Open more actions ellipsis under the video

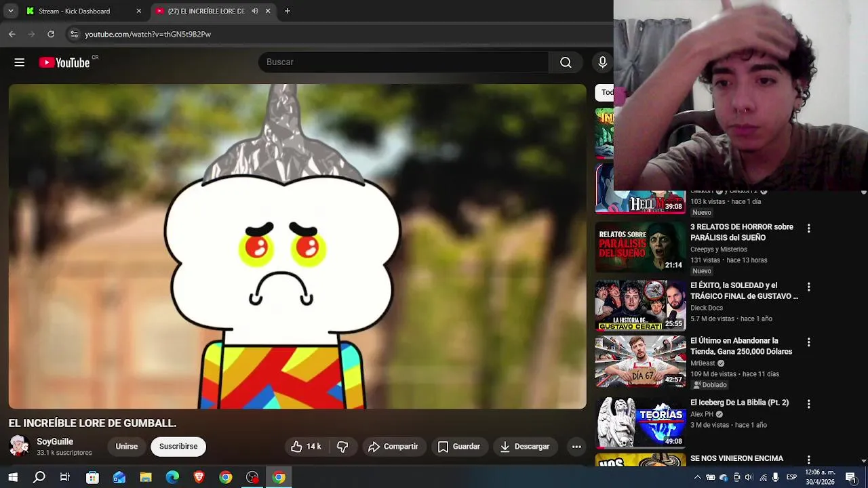pyautogui.click(x=576, y=447)
